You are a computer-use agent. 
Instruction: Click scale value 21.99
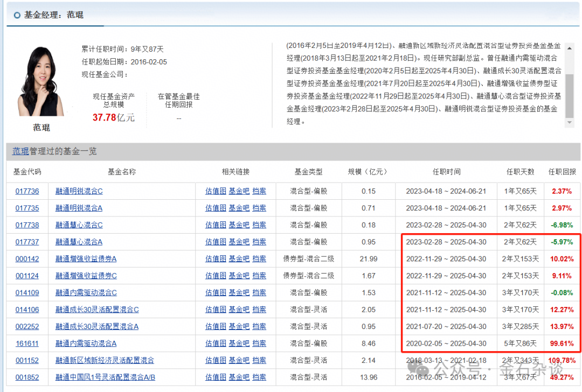coord(369,259)
